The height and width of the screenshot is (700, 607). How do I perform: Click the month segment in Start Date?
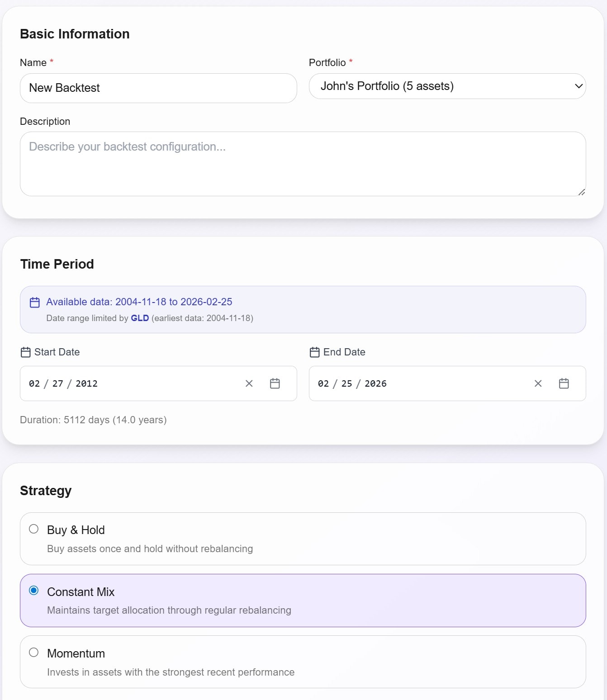coord(34,383)
